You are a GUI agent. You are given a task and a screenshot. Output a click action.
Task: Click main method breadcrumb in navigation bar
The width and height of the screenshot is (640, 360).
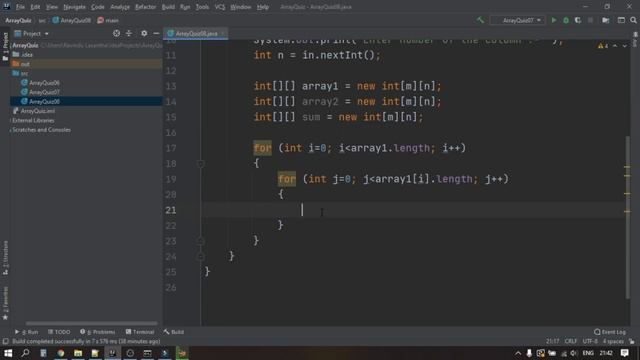coord(108,20)
